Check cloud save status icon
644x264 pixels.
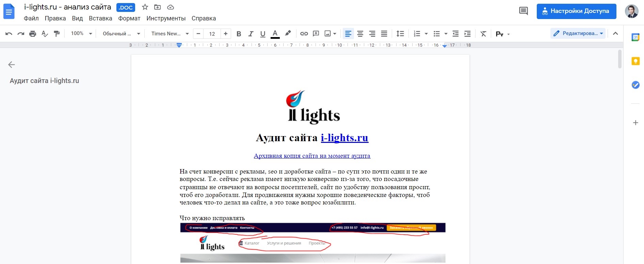pos(171,7)
